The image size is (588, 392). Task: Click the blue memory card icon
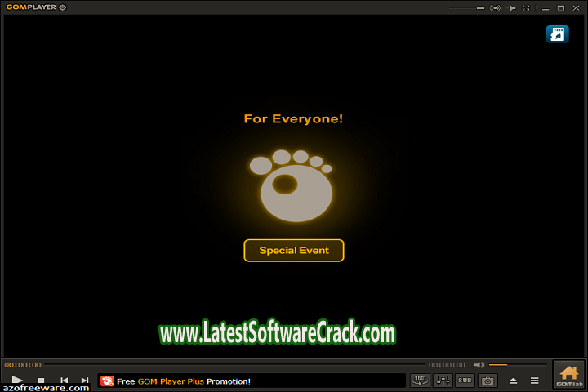tap(558, 34)
